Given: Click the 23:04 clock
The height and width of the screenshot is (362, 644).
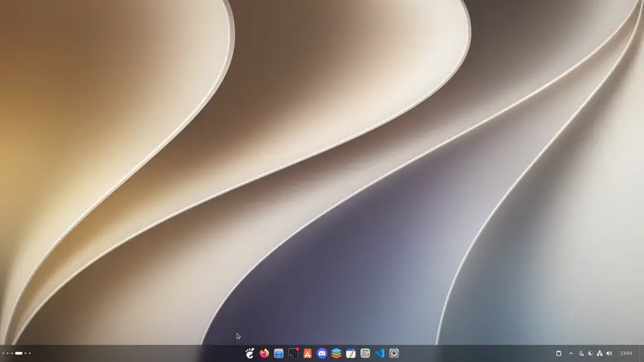Looking at the screenshot, I should (626, 353).
